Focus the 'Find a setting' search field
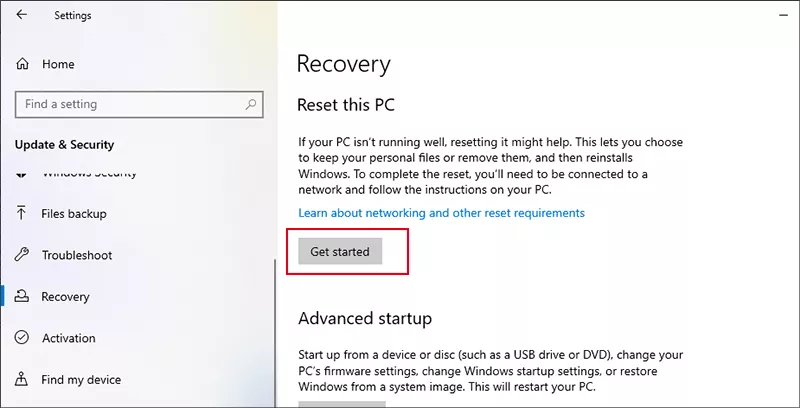Screen dimensions: 800x408 tap(125, 104)
